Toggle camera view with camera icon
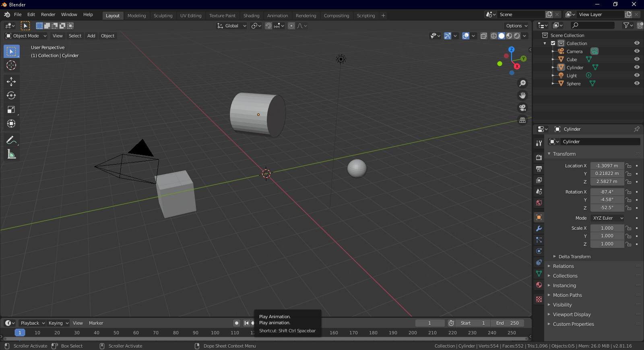 point(522,108)
